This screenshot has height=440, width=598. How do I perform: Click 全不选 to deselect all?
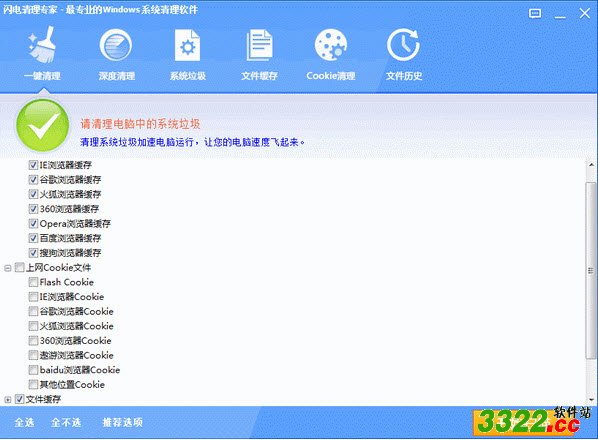click(66, 422)
